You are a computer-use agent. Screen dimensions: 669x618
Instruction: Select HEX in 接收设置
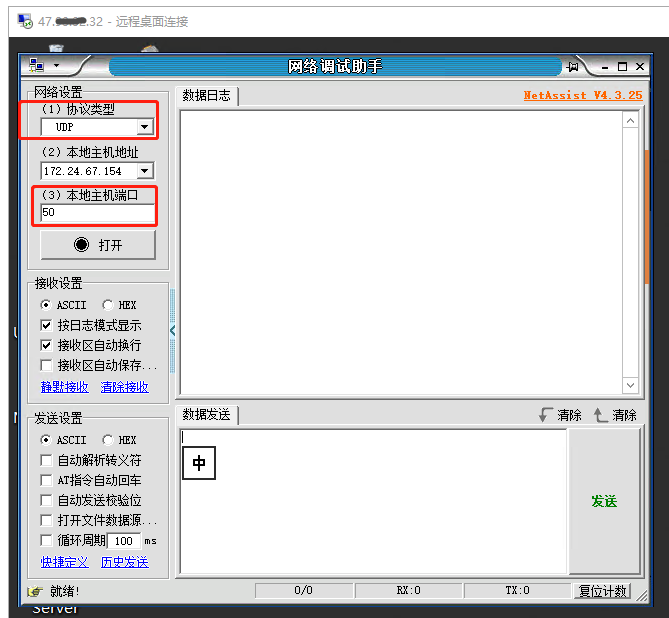point(119,305)
